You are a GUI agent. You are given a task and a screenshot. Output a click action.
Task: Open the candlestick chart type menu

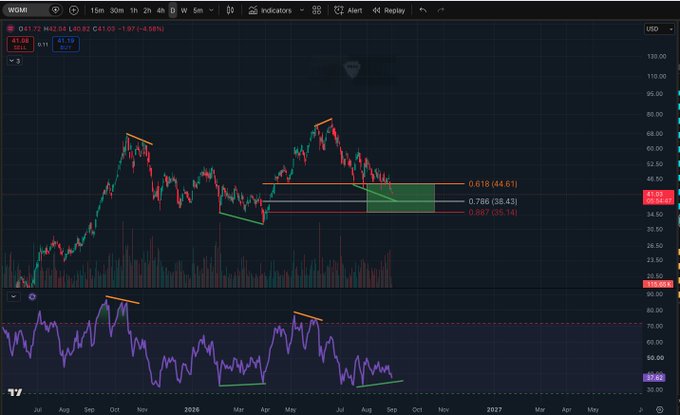[230, 10]
